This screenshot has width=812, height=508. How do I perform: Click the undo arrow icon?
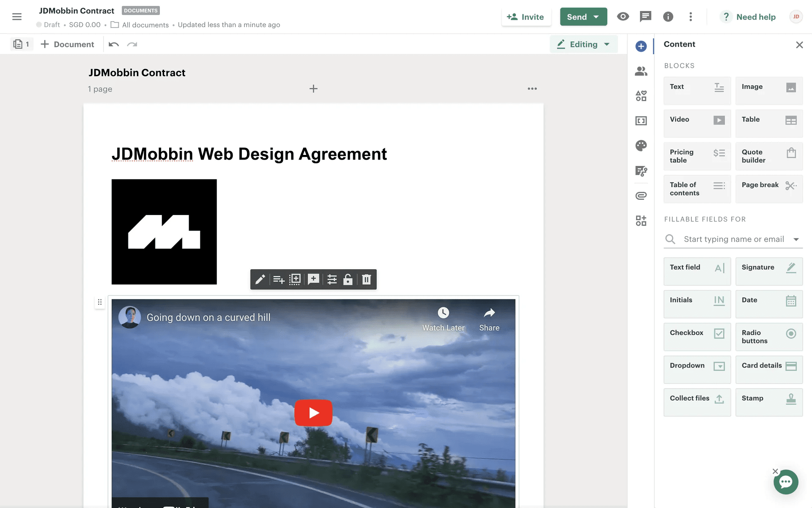click(x=113, y=44)
